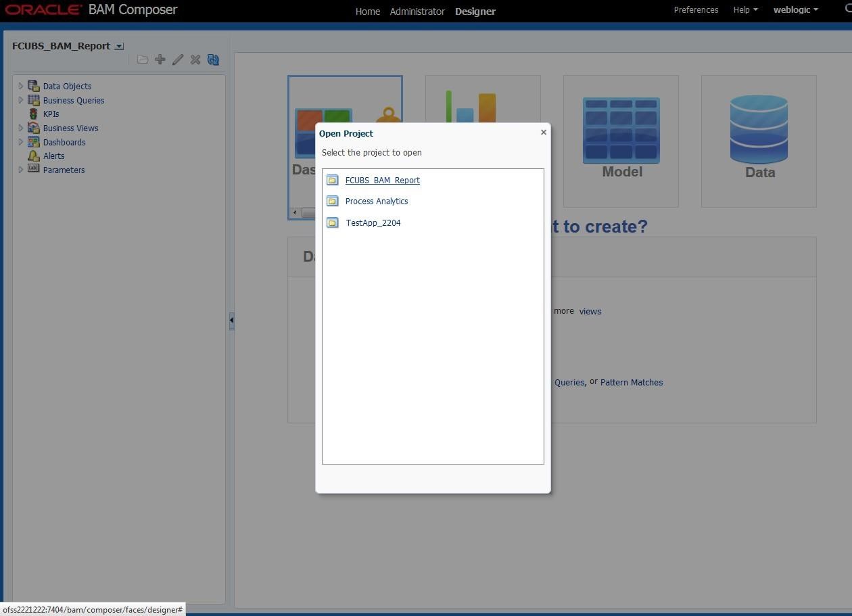Click the plus create icon
This screenshot has height=616, width=852.
tap(160, 60)
